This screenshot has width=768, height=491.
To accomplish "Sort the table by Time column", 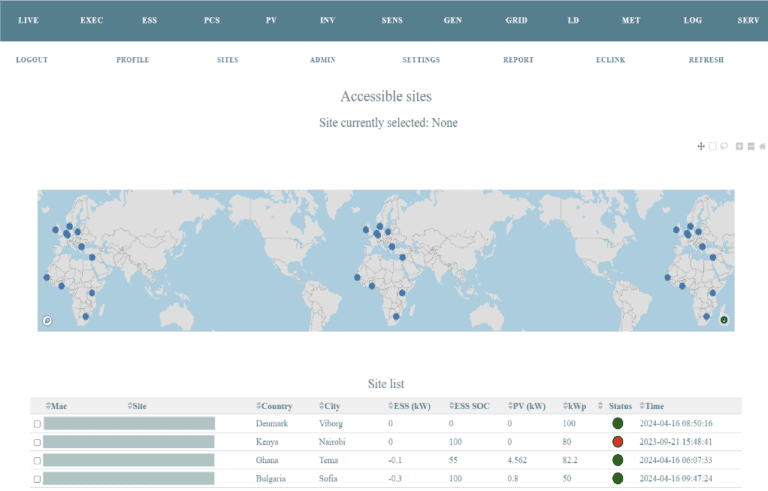I will tap(650, 406).
